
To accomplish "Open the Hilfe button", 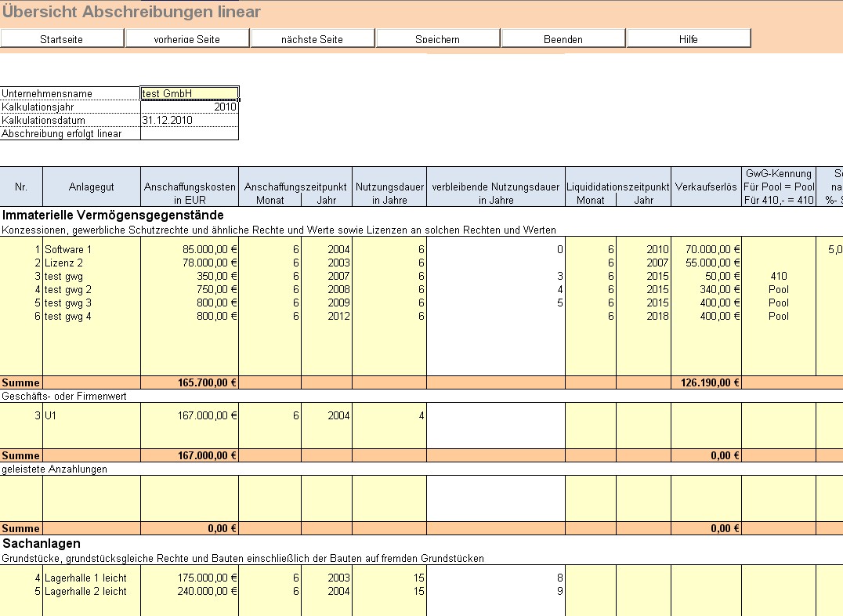I will pos(689,38).
